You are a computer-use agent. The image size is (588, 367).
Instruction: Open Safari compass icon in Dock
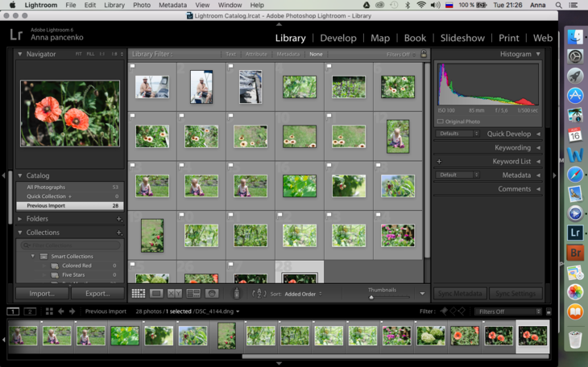pyautogui.click(x=575, y=175)
